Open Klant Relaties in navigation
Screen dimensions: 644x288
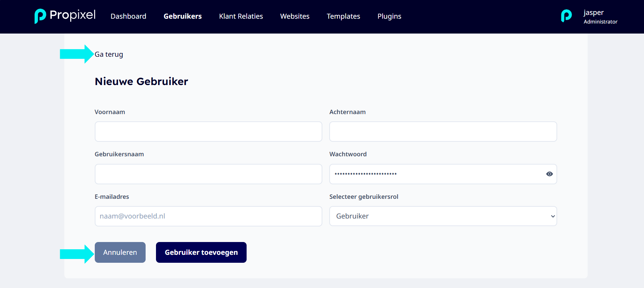point(241,16)
